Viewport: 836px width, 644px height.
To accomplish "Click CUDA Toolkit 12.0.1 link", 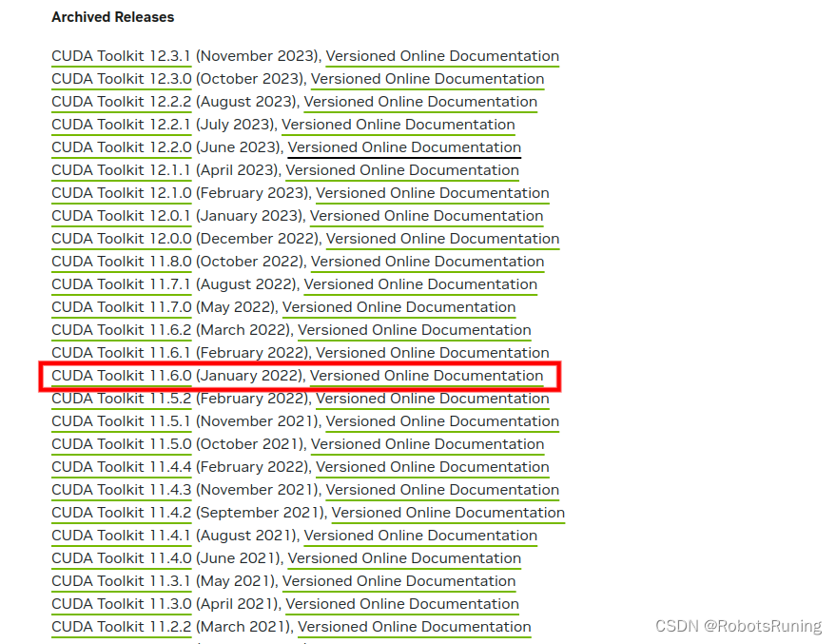I will click(x=122, y=216).
